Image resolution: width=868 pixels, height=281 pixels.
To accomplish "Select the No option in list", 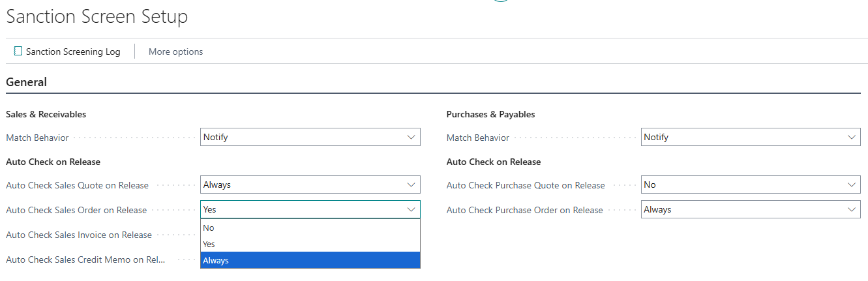I will tap(310, 228).
